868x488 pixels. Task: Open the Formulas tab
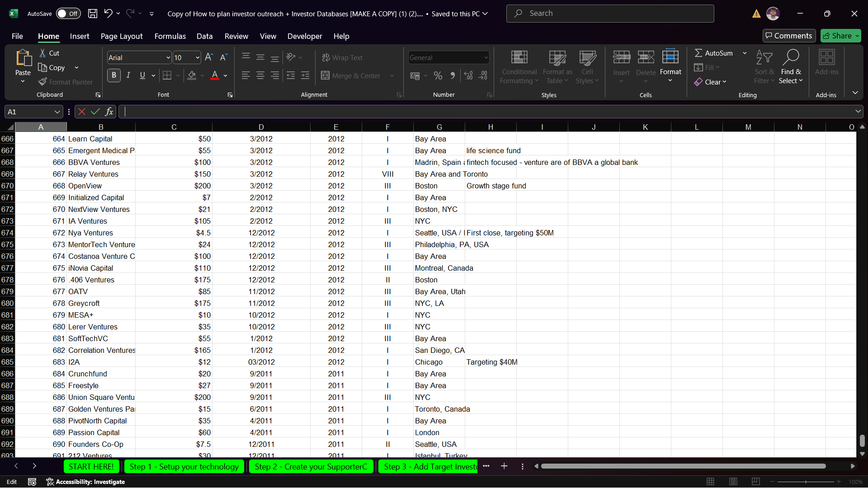pyautogui.click(x=170, y=36)
